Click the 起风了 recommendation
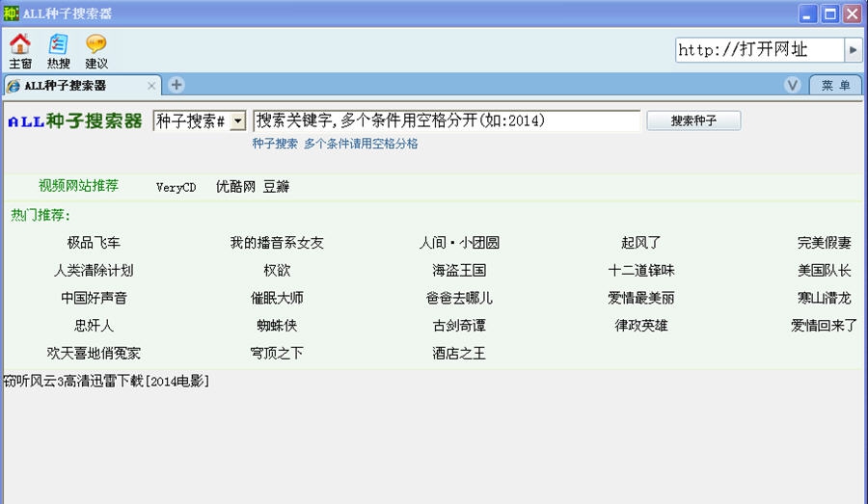This screenshot has width=868, height=504. click(x=641, y=242)
